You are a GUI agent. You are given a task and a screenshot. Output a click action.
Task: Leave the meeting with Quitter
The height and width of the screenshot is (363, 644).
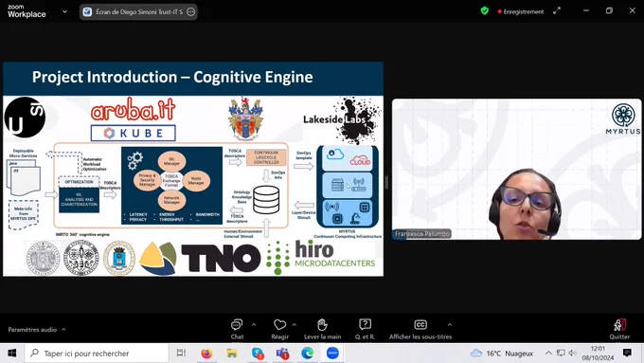click(619, 329)
